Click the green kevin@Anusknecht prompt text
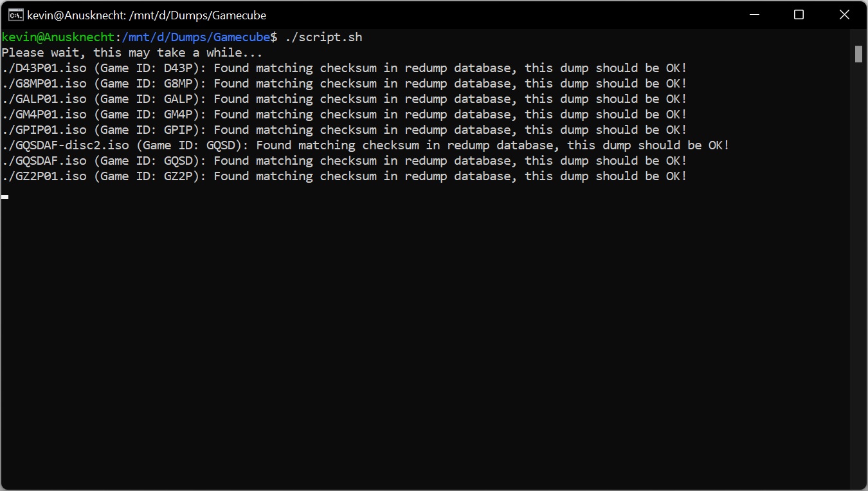 (57, 37)
